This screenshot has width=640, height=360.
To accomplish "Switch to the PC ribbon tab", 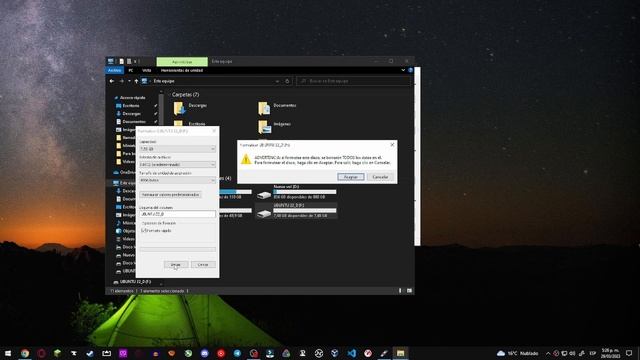I will coord(131,70).
